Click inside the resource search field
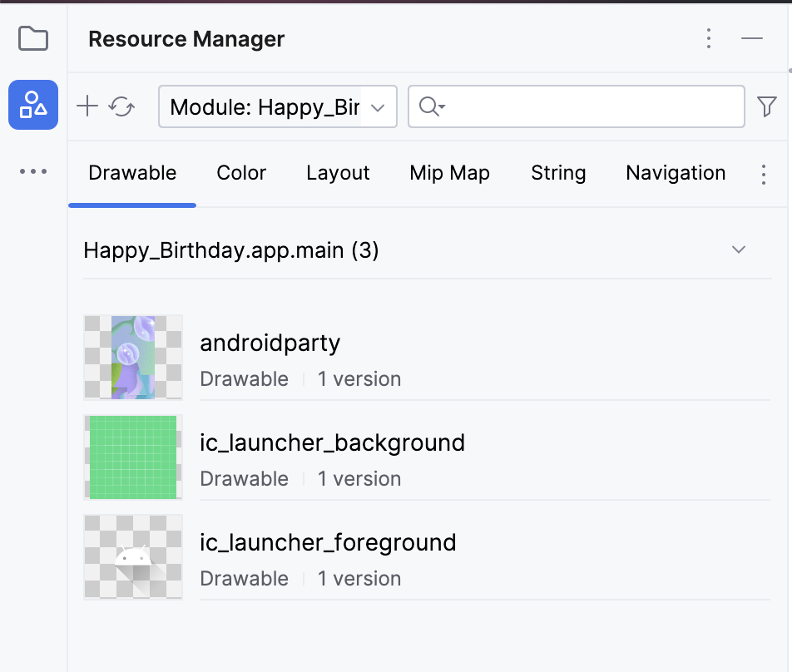This screenshot has width=792, height=672. click(x=591, y=106)
